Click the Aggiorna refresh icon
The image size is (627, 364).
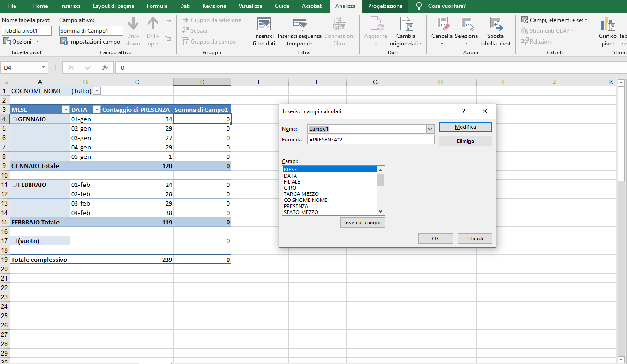click(x=376, y=24)
